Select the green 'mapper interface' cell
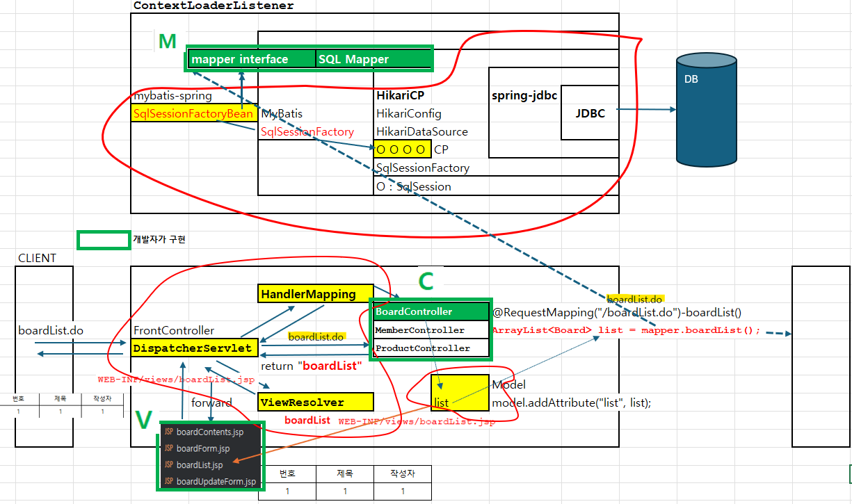 (x=252, y=59)
